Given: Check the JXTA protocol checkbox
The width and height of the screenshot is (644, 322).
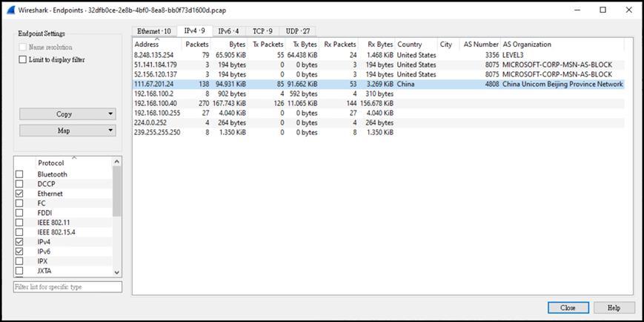Looking at the screenshot, I should point(19,271).
